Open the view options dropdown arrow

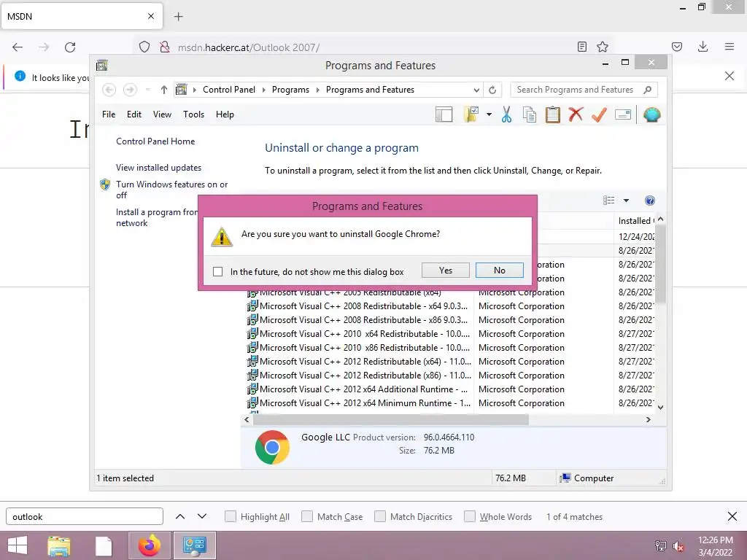pos(626,201)
